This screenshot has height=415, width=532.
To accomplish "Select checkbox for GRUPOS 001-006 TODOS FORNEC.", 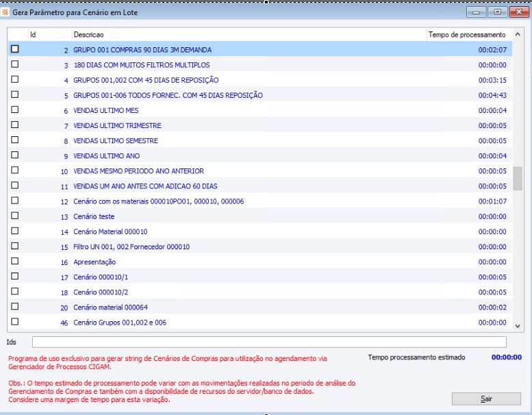I will (14, 95).
